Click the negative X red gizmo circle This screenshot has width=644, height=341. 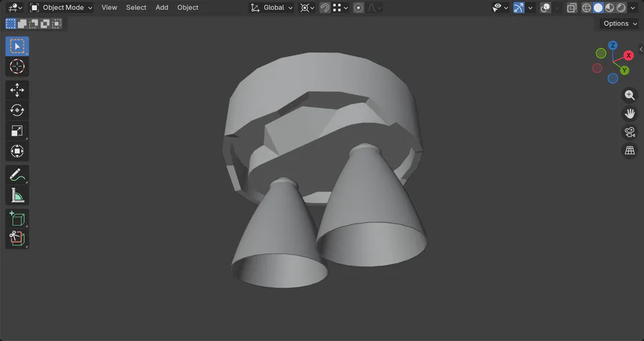[597, 68]
